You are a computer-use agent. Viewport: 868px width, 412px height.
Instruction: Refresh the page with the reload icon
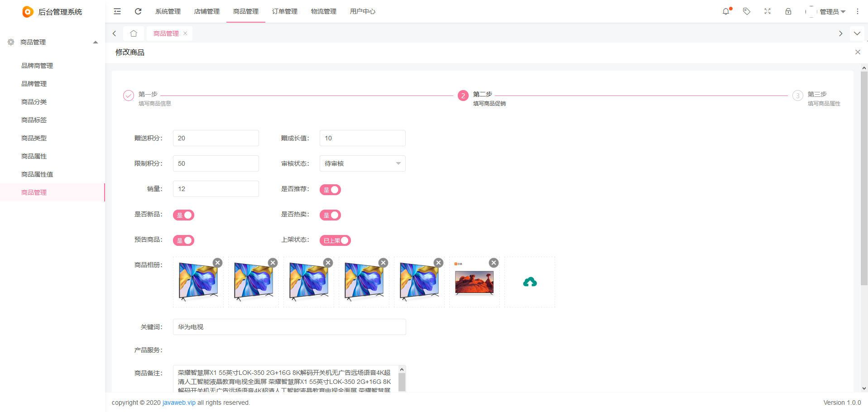click(x=138, y=11)
